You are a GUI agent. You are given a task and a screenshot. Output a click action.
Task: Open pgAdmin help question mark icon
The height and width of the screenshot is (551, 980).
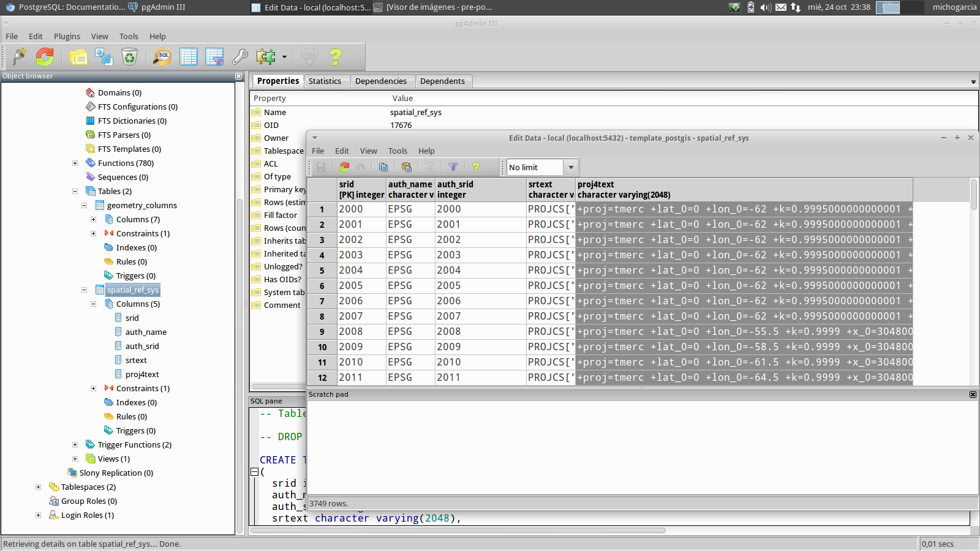336,57
